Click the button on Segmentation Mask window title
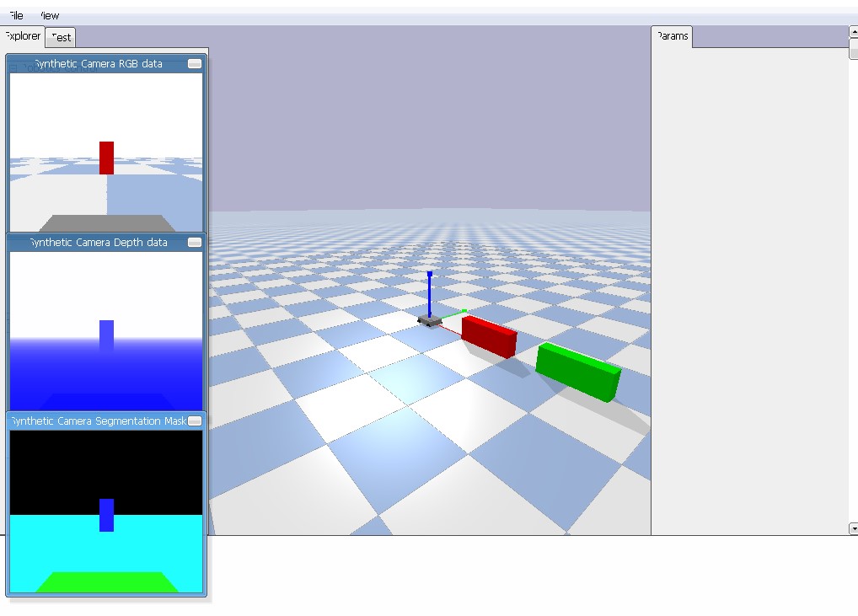This screenshot has height=616, width=858. [195, 421]
